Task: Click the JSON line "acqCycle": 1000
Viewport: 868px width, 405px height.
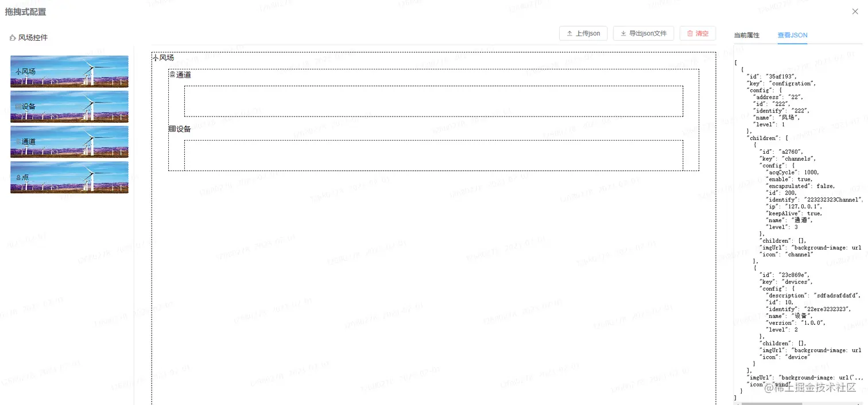Action: [793, 172]
